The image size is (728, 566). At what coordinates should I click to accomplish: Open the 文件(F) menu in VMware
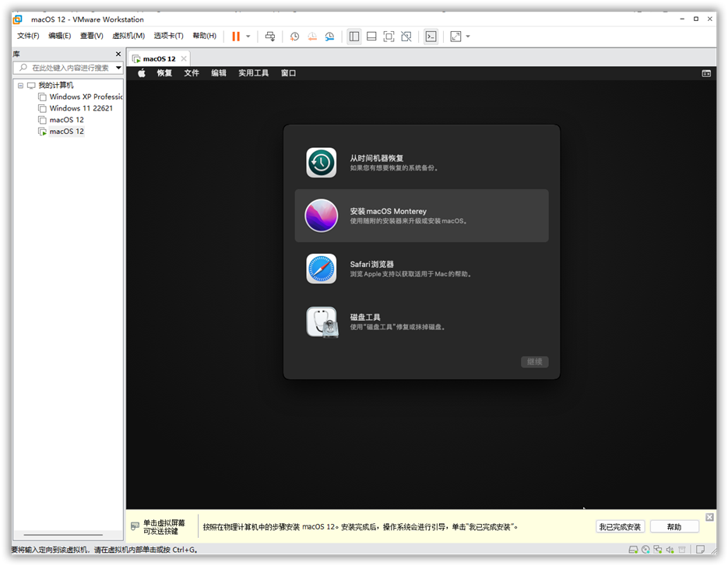28,36
